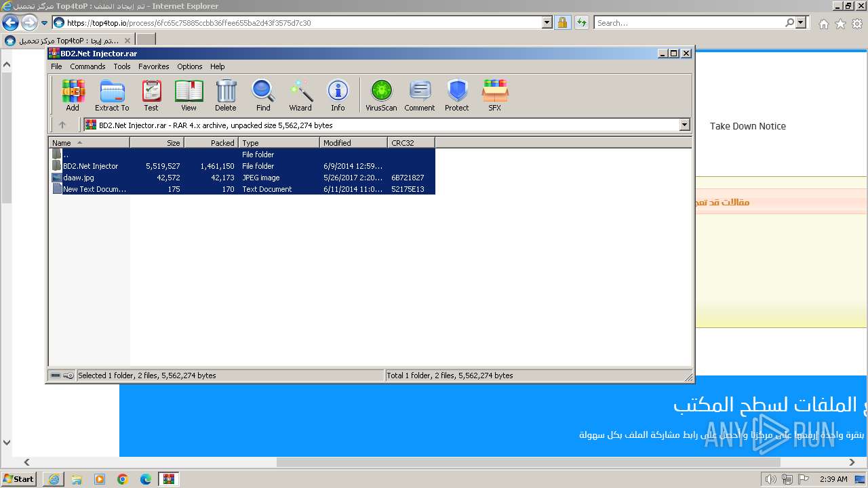Viewport: 868px width, 488px height.
Task: Open the Options menu
Action: tap(190, 66)
